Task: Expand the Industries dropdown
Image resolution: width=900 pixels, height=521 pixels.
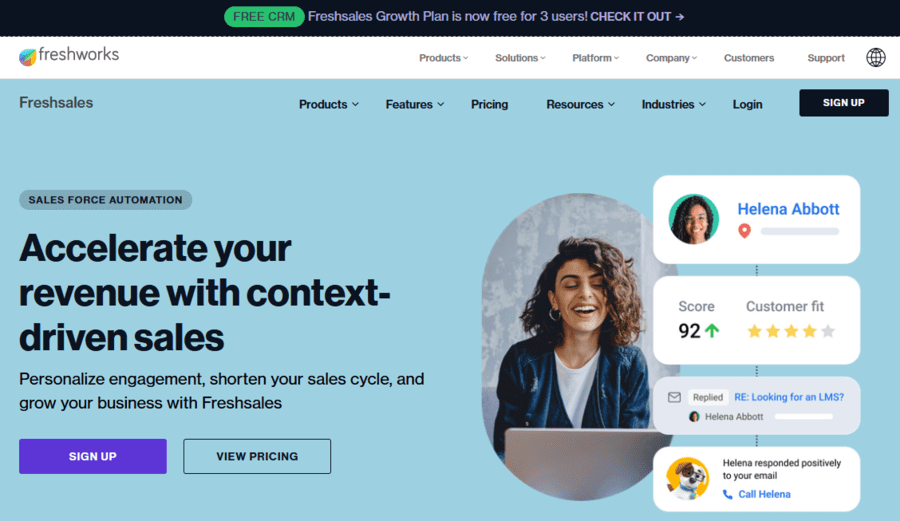Action: coord(673,104)
